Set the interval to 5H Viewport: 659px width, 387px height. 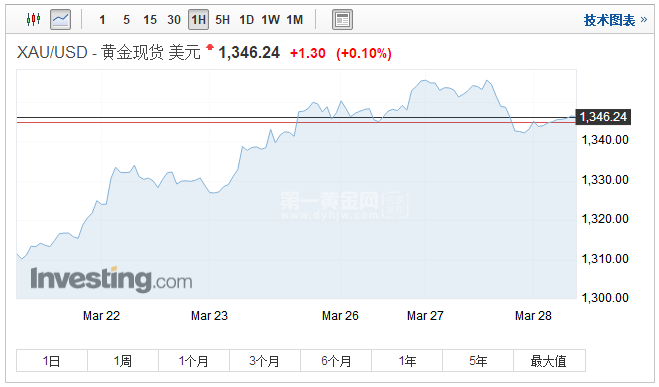pos(222,20)
